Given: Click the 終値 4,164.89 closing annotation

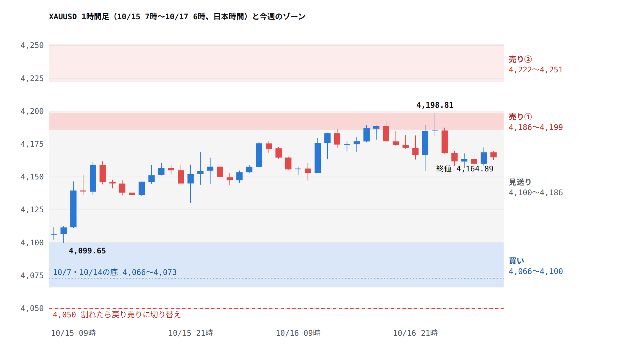Looking at the screenshot, I should [465, 168].
